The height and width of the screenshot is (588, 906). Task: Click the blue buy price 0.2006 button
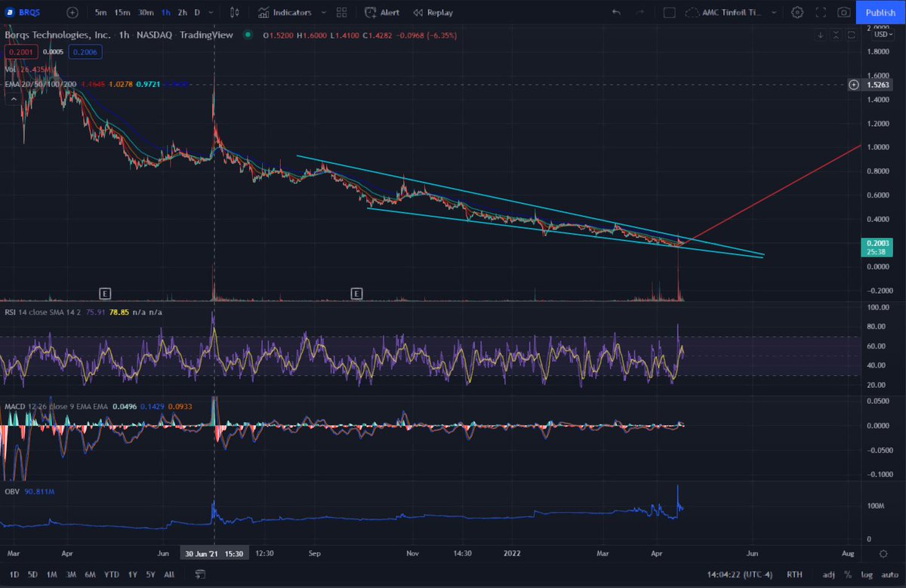84,52
